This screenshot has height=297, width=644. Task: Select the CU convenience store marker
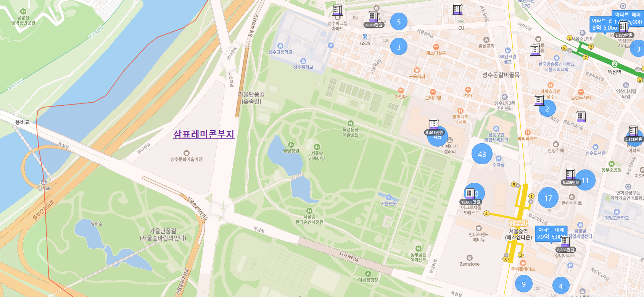click(x=461, y=21)
